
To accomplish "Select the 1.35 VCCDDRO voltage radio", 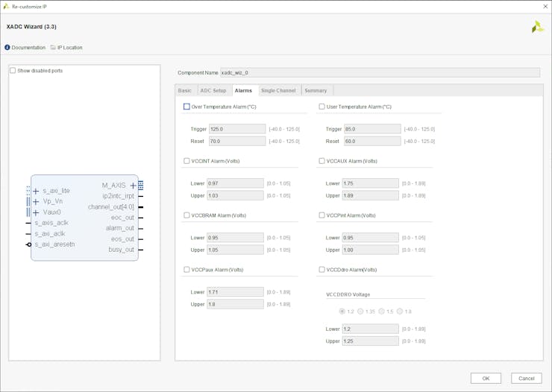I will 360,311.
